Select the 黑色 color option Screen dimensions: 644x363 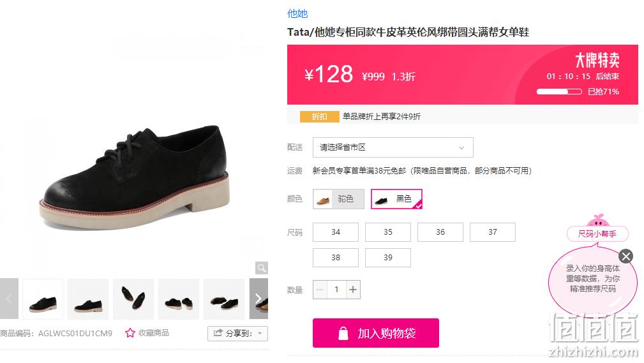[396, 199]
